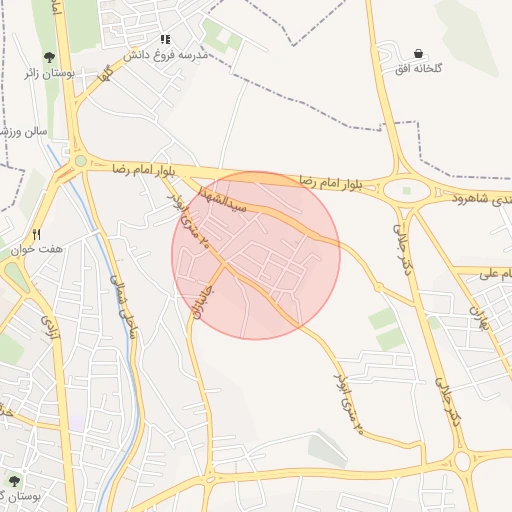Viewport: 512px width, 512px height.
Task: Click the large oval roundabout with green square
Action: tap(407, 191)
